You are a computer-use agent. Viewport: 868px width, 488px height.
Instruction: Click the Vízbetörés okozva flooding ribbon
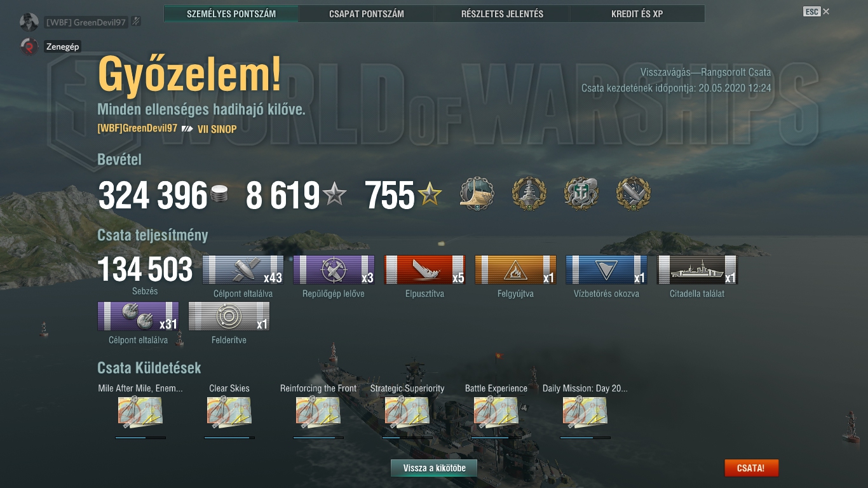coord(607,270)
